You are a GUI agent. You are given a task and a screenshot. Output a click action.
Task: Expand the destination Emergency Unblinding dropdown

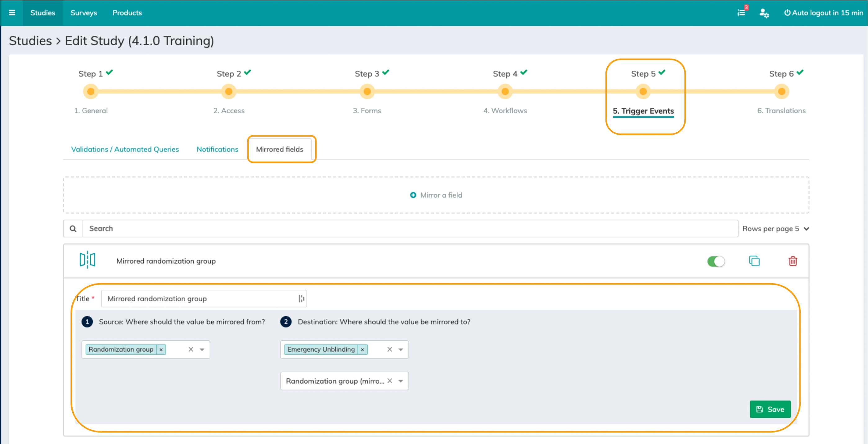401,349
